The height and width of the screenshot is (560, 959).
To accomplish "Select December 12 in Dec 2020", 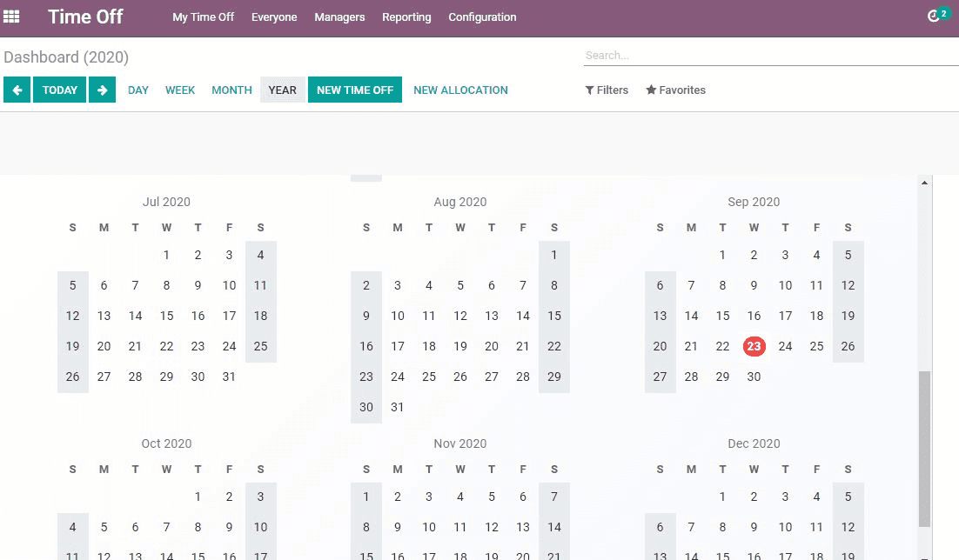I will [x=848, y=527].
